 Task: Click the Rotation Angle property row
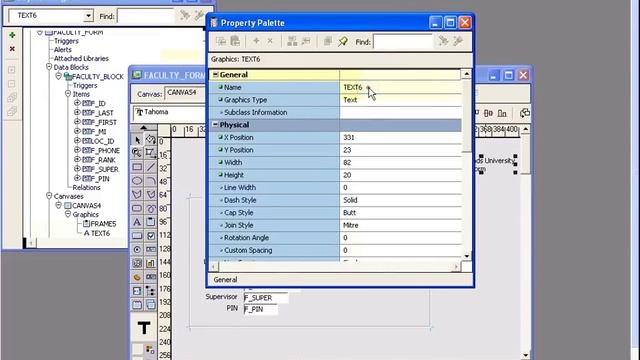pyautogui.click(x=336, y=238)
